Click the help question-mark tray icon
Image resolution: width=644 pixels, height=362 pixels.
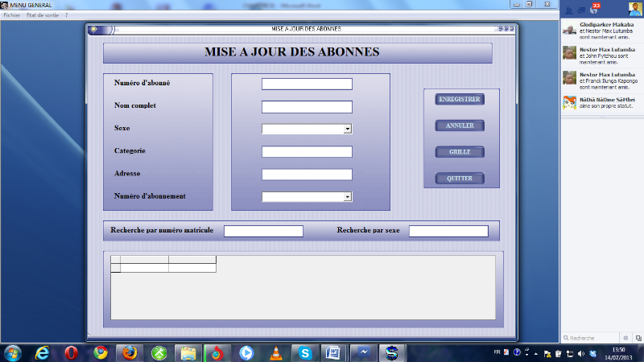(x=517, y=352)
